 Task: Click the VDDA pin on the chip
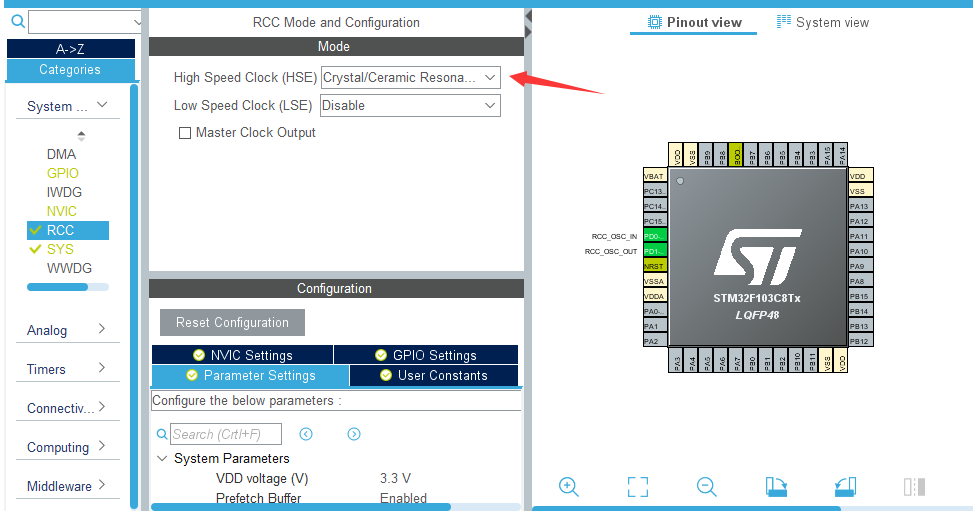click(x=655, y=296)
